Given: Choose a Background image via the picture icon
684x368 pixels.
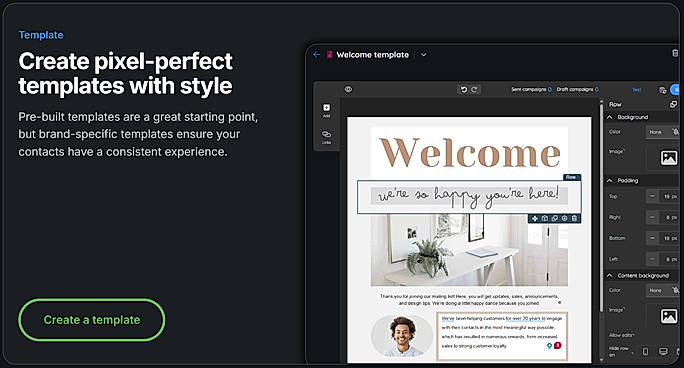Looking at the screenshot, I should pos(669,157).
